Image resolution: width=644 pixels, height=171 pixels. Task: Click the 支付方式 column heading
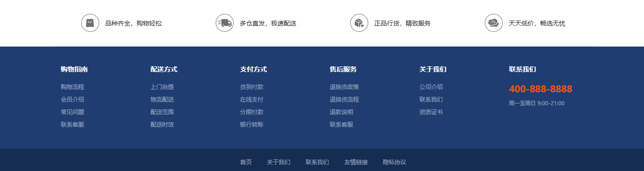coord(254,69)
